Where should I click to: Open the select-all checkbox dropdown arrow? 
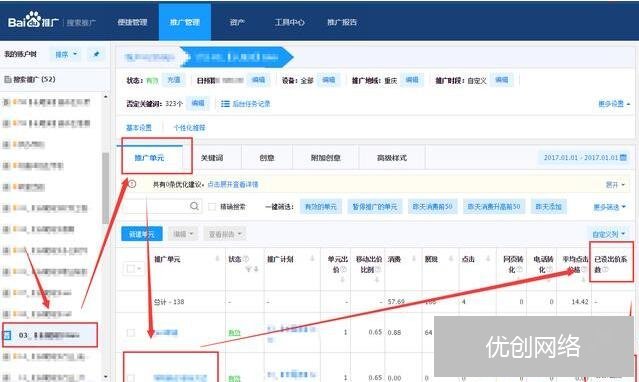tap(139, 269)
